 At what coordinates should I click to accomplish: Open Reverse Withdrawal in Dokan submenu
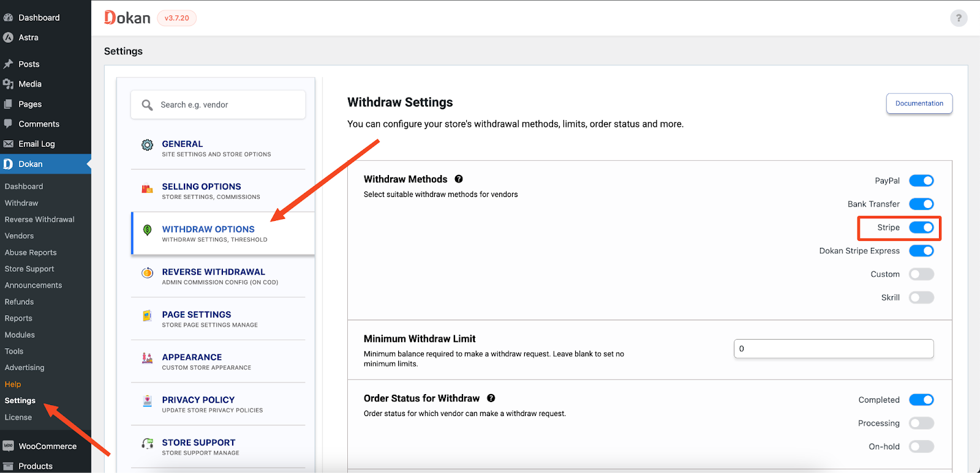[x=40, y=219]
